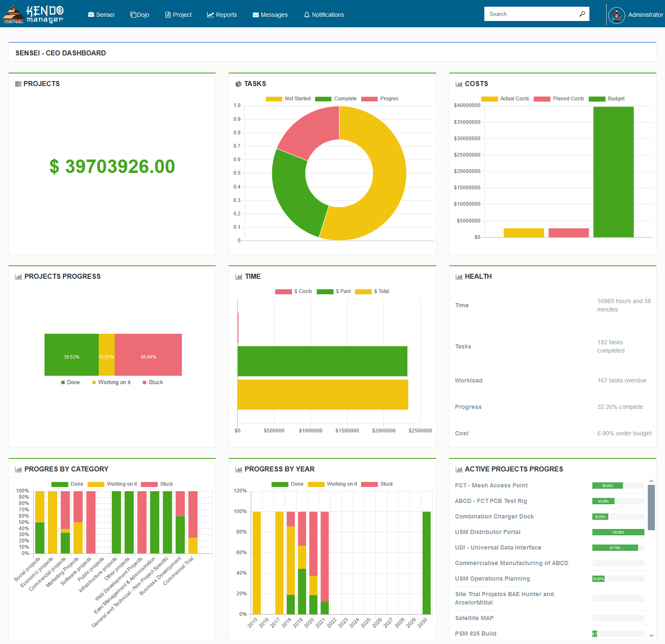Click the Sensei briefcase icon
Screen dimensions: 665x644
click(x=91, y=15)
